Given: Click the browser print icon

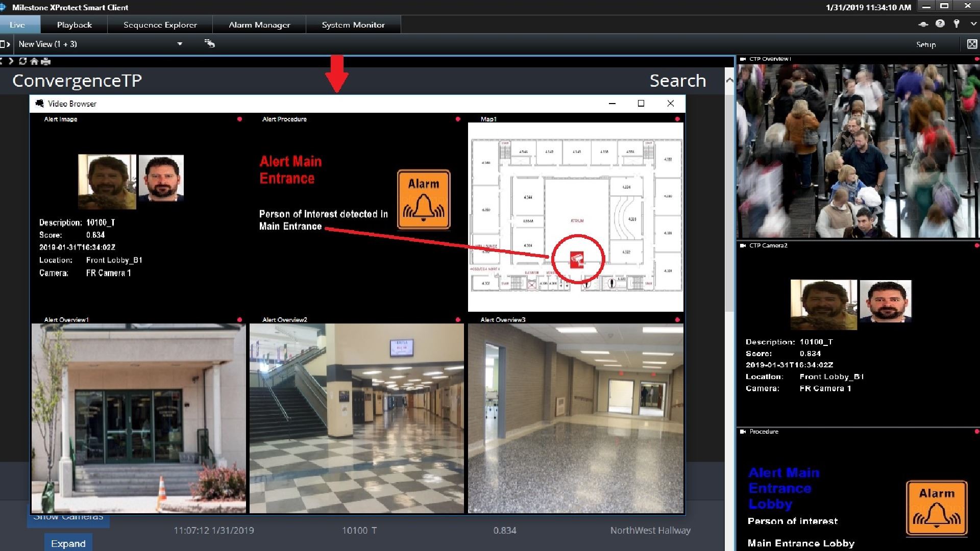Looking at the screenshot, I should 46,61.
